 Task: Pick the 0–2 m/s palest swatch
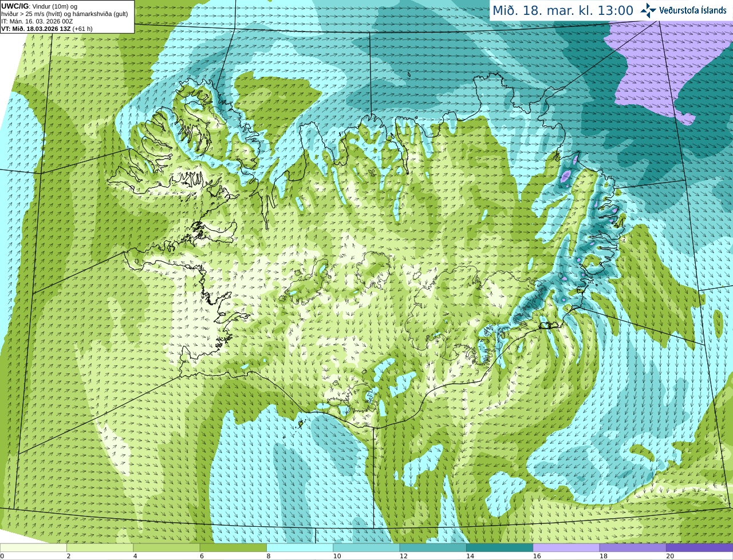click(x=33, y=547)
